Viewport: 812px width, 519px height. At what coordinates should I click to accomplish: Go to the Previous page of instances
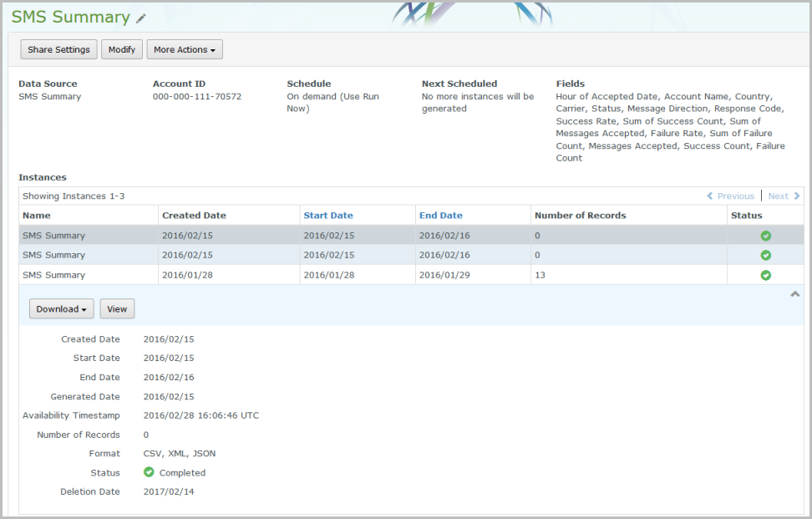tap(731, 196)
